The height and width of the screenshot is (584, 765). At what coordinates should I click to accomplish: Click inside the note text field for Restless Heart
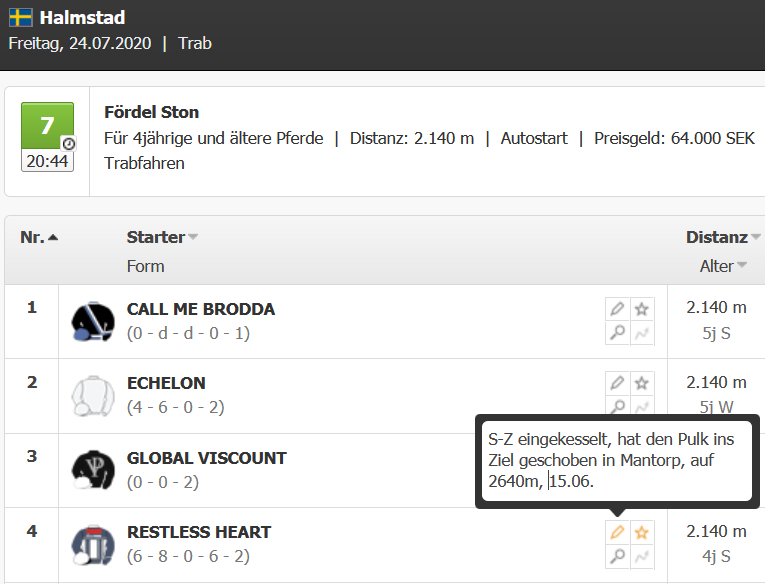[x=617, y=461]
